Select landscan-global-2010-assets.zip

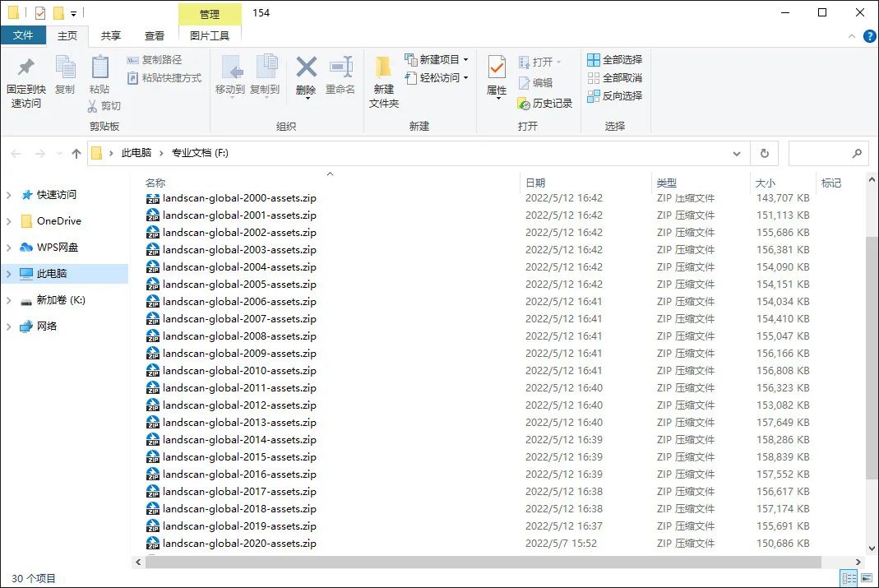[239, 371]
